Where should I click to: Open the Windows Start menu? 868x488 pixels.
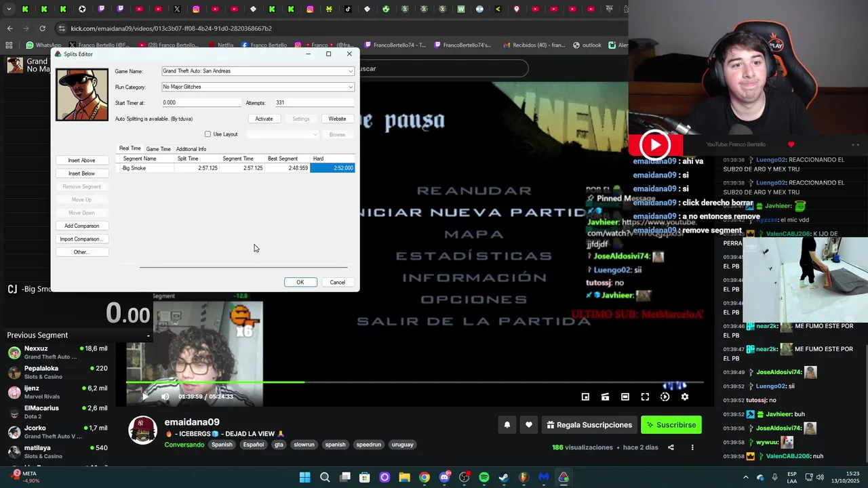[x=305, y=477]
